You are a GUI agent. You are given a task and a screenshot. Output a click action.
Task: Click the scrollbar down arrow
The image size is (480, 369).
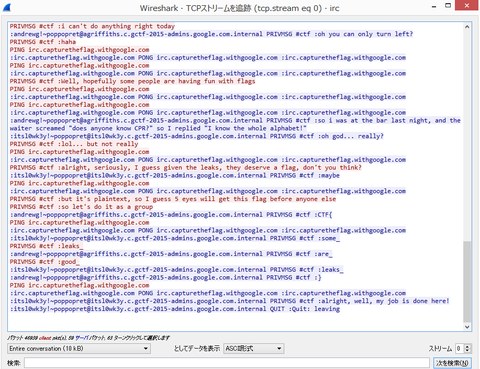tap(467, 327)
